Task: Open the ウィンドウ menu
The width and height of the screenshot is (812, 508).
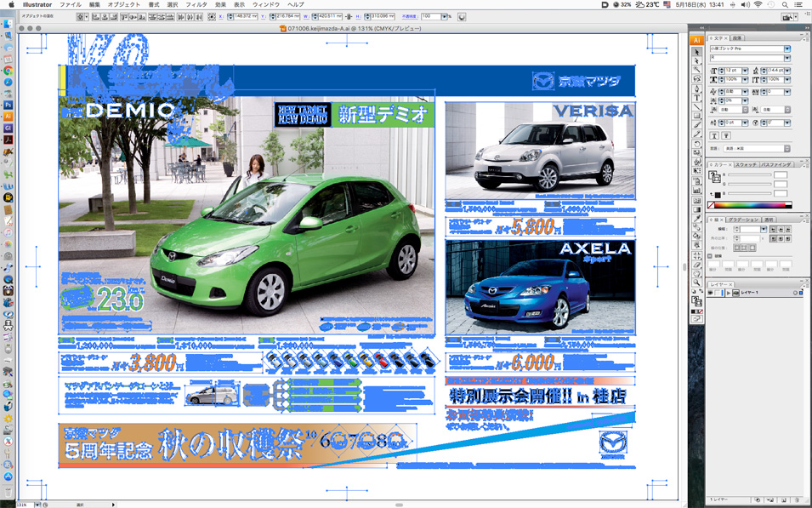Action: tap(266, 4)
